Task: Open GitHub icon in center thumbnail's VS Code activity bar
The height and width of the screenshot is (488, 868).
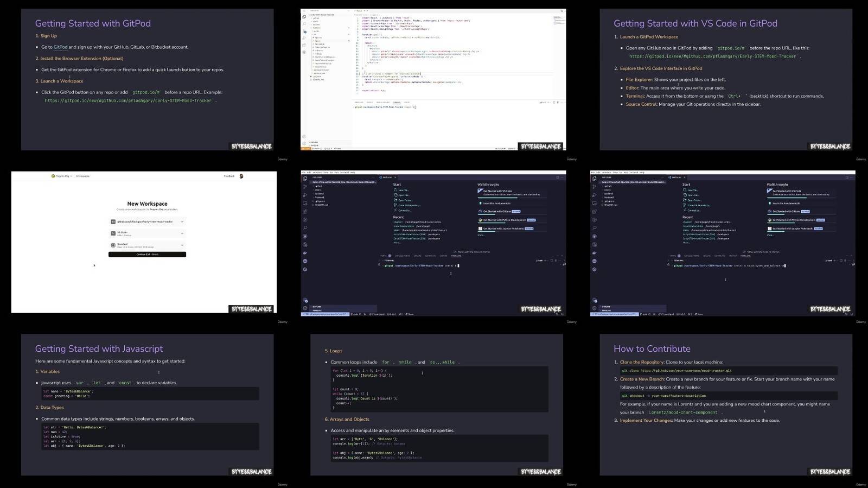Action: [x=305, y=236]
